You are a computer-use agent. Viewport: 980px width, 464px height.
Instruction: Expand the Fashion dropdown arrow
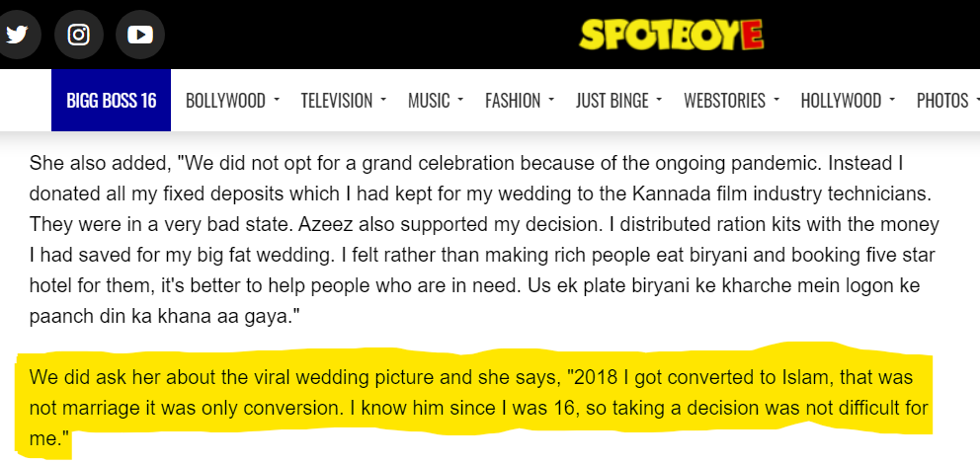tap(551, 100)
